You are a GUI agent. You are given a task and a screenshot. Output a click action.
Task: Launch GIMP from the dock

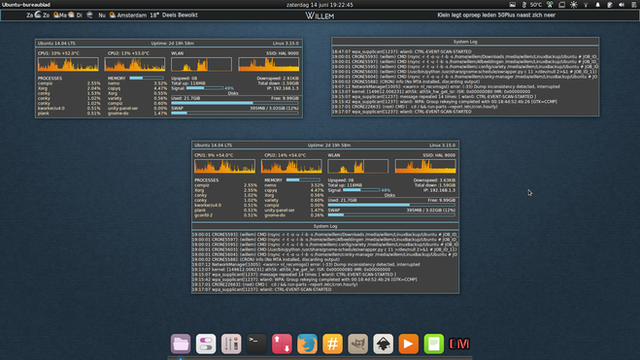pos(358,344)
